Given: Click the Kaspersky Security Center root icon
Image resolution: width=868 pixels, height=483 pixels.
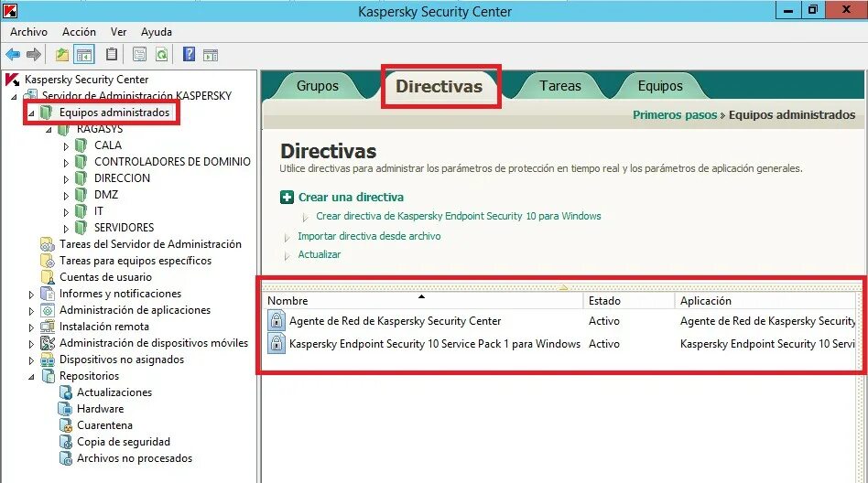Looking at the screenshot, I should coord(13,80).
